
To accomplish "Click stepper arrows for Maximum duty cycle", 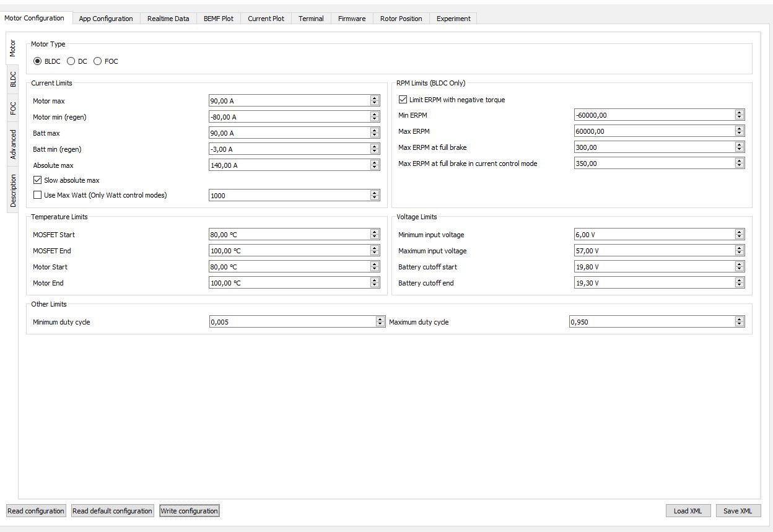I will pos(740,322).
